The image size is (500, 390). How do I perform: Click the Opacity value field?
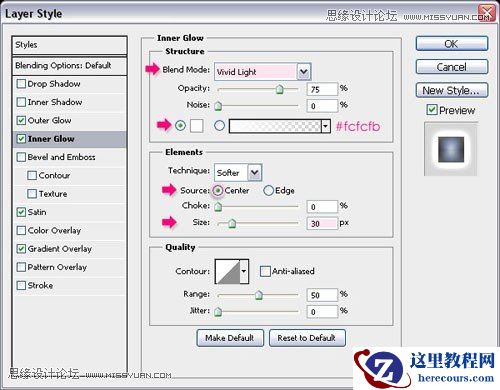322,89
